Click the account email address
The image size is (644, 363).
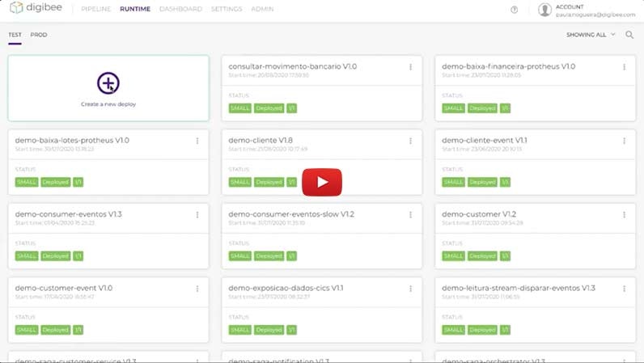(x=595, y=15)
